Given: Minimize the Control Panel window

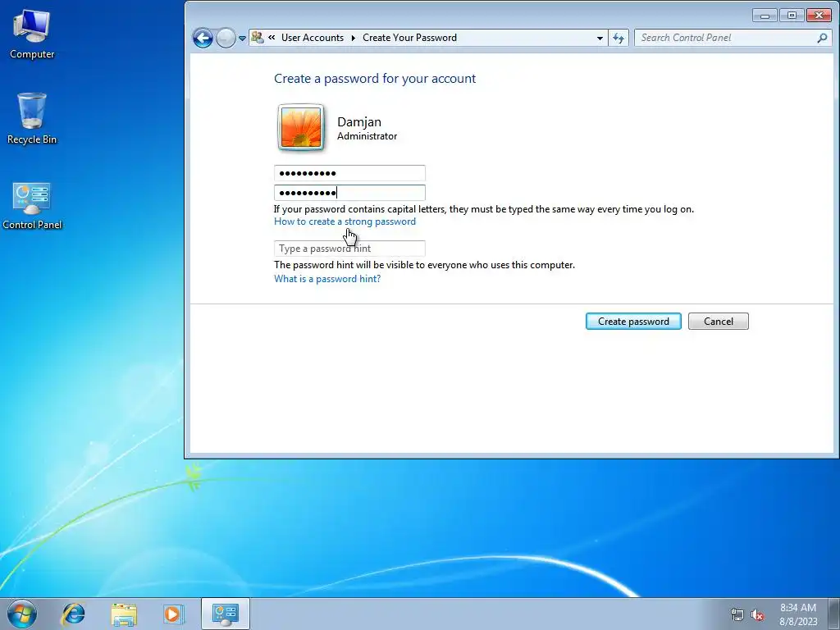Looking at the screenshot, I should [x=765, y=16].
